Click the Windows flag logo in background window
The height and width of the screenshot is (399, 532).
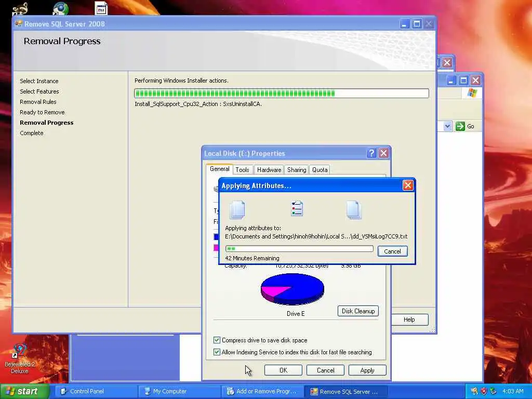tap(472, 92)
